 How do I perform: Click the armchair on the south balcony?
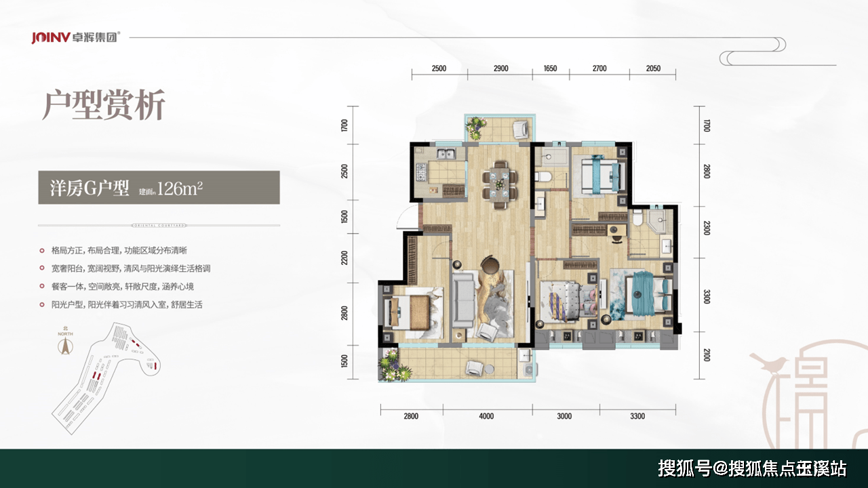pyautogui.click(x=474, y=367)
